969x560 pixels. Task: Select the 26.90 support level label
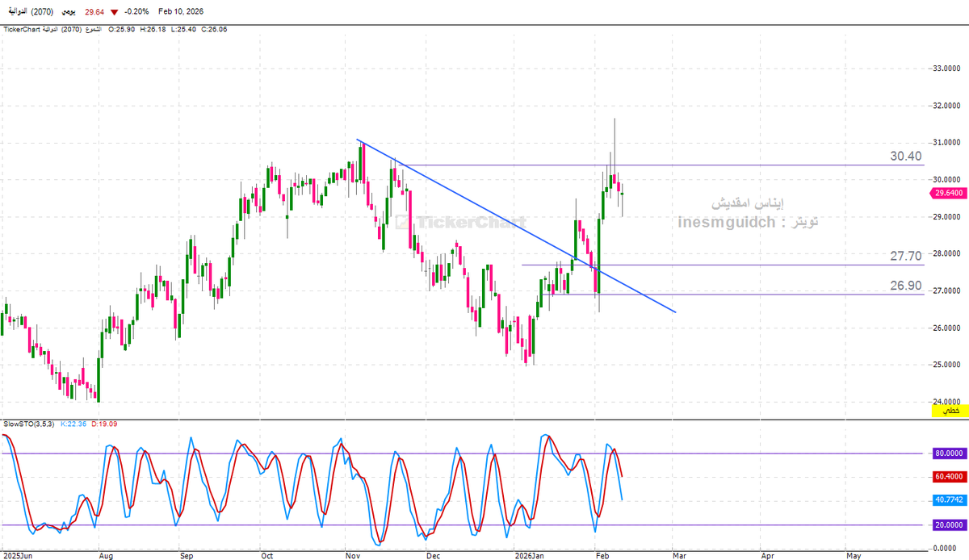tap(906, 286)
